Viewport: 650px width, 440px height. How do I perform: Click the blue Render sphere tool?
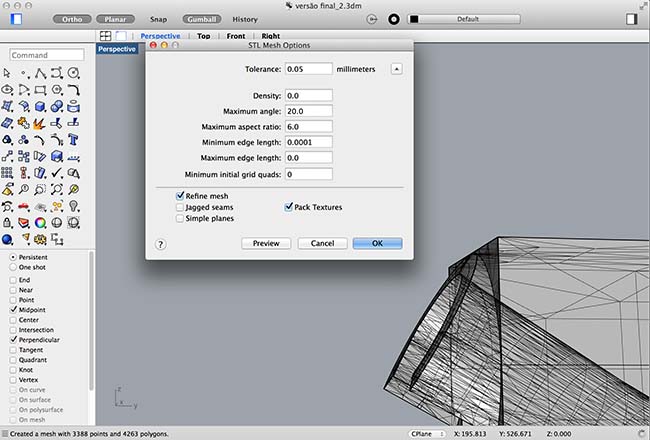coord(7,239)
